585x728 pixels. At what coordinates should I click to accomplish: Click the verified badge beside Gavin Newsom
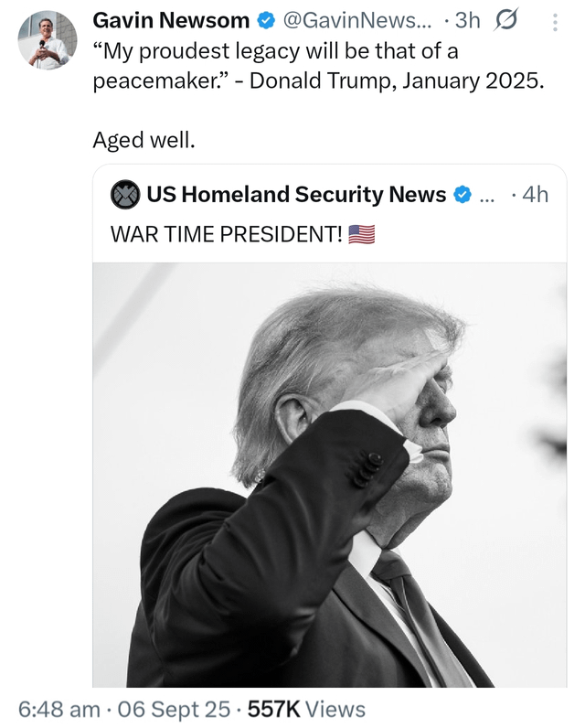coord(266,21)
